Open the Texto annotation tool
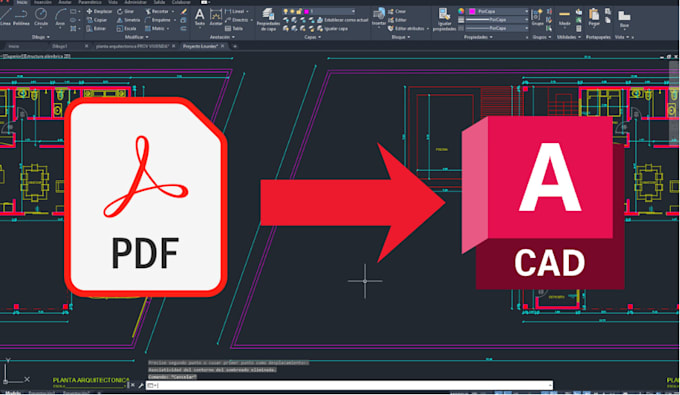 tap(199, 17)
